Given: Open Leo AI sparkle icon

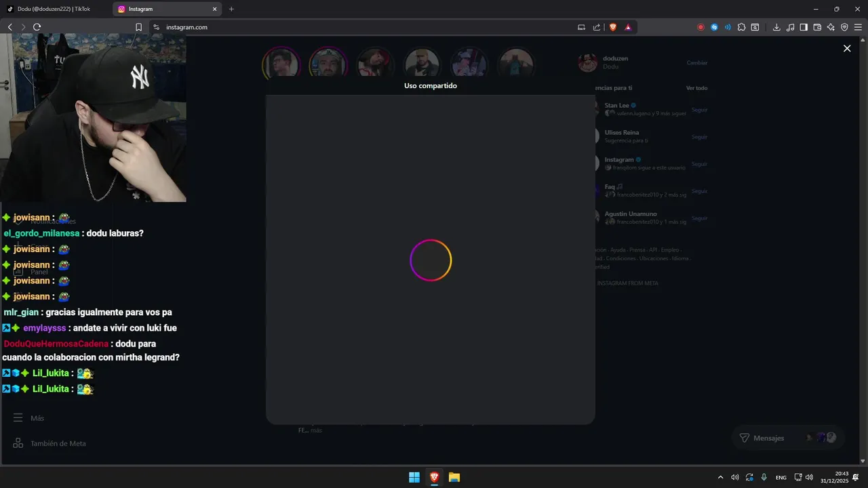Looking at the screenshot, I should pos(831,27).
